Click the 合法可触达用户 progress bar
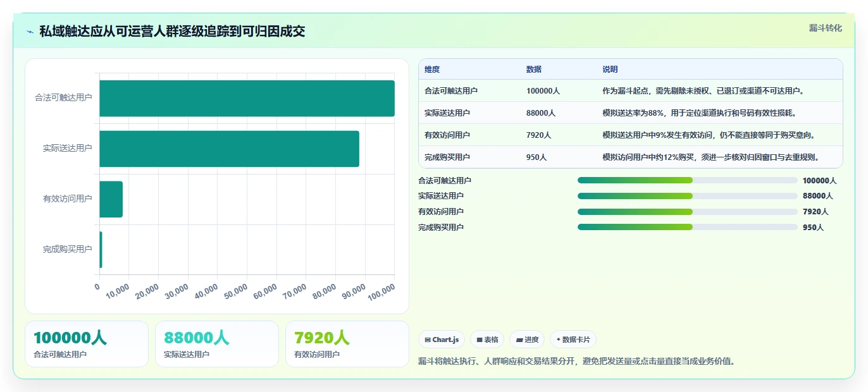This screenshot has width=868, height=392. coord(687,180)
